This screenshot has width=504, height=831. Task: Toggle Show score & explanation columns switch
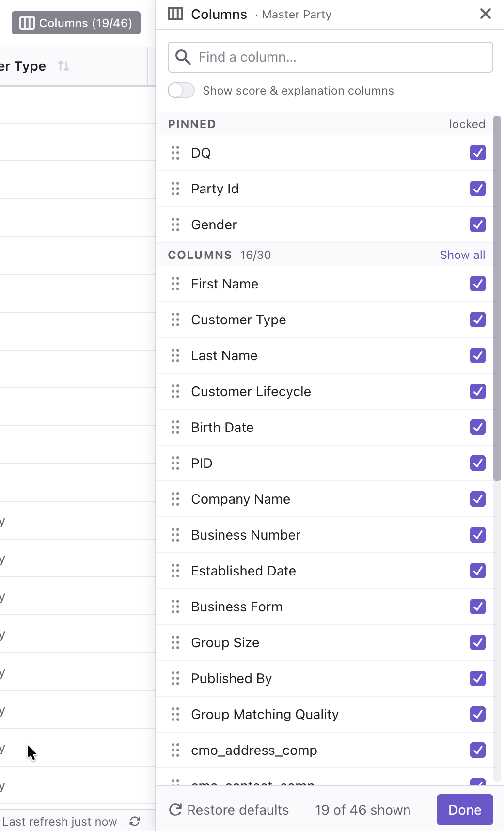point(181,90)
